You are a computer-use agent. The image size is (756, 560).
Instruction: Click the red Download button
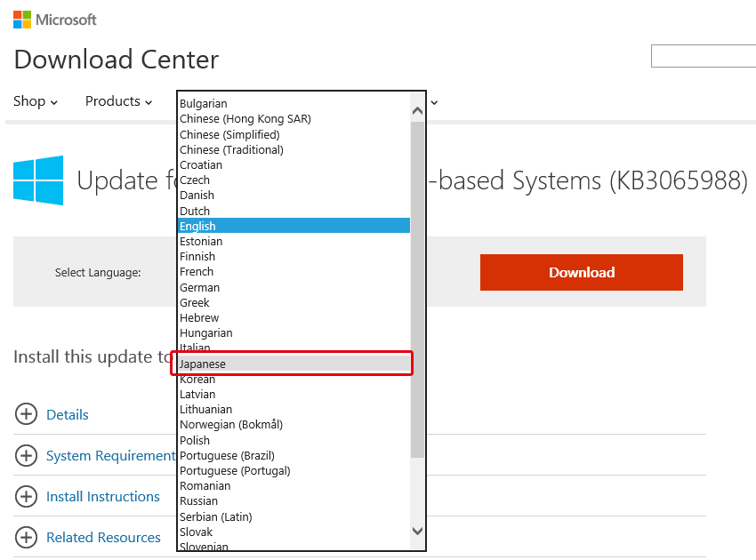[582, 272]
